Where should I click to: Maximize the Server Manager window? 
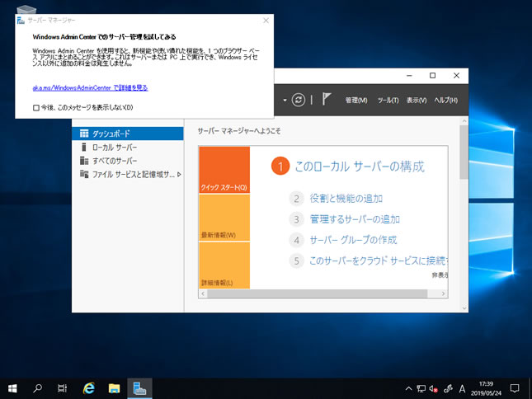432,76
